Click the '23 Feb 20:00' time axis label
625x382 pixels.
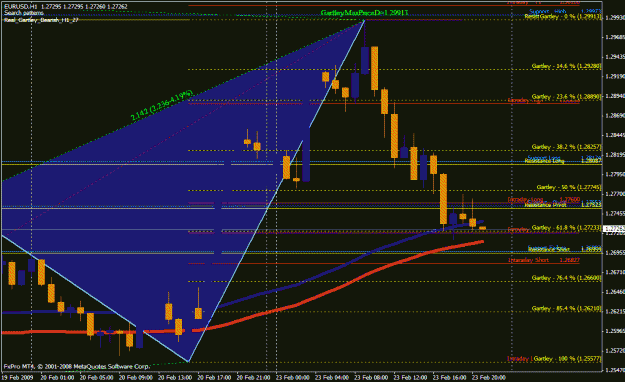click(x=488, y=377)
